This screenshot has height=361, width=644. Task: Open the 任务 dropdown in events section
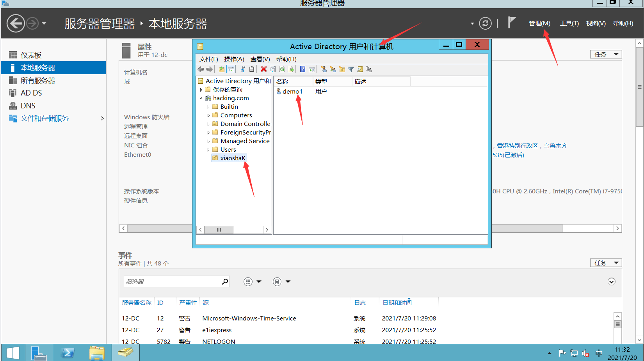click(x=606, y=263)
